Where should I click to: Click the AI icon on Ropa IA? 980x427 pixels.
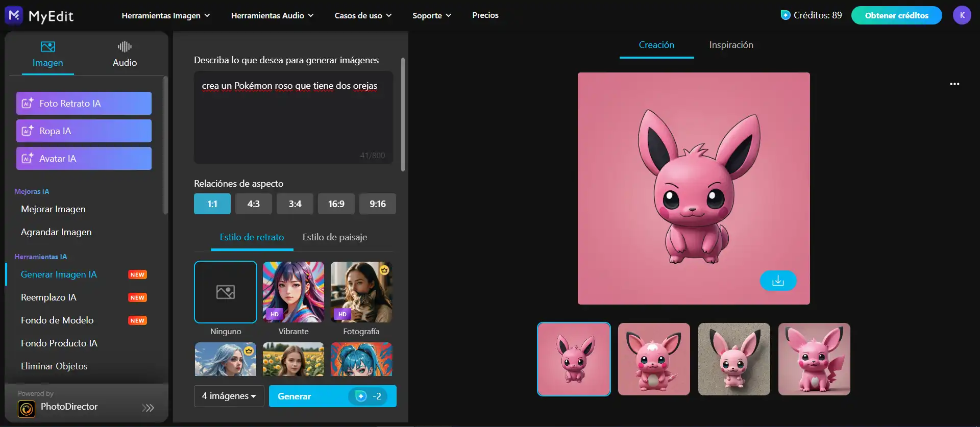coord(28,131)
